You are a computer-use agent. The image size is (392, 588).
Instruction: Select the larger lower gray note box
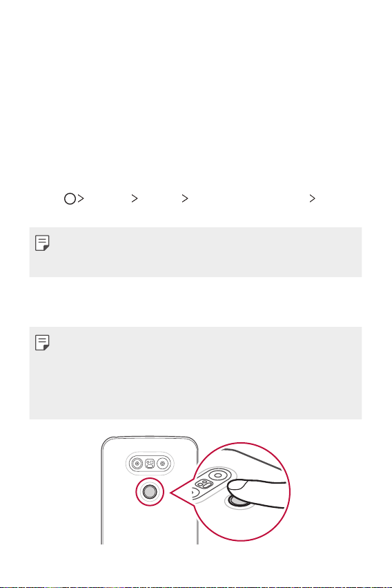(195, 373)
